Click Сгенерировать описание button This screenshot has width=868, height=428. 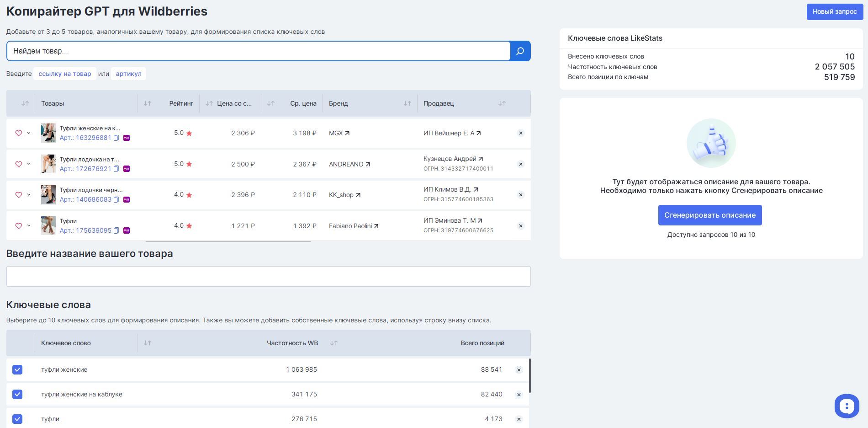tap(710, 215)
